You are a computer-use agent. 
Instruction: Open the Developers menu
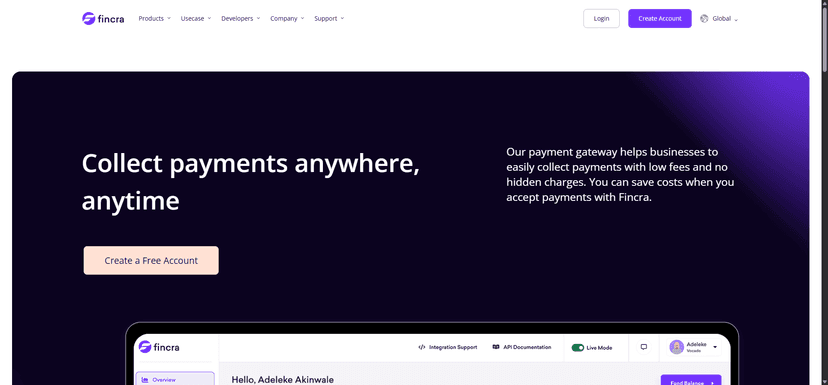pyautogui.click(x=241, y=18)
